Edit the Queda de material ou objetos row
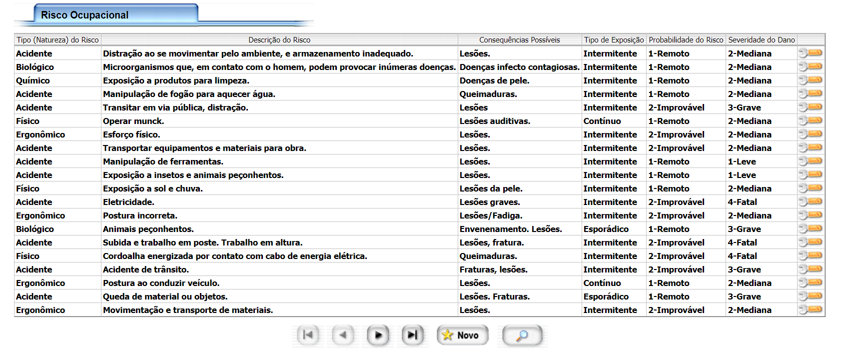Viewport: 868px width, 356px height. click(811, 296)
